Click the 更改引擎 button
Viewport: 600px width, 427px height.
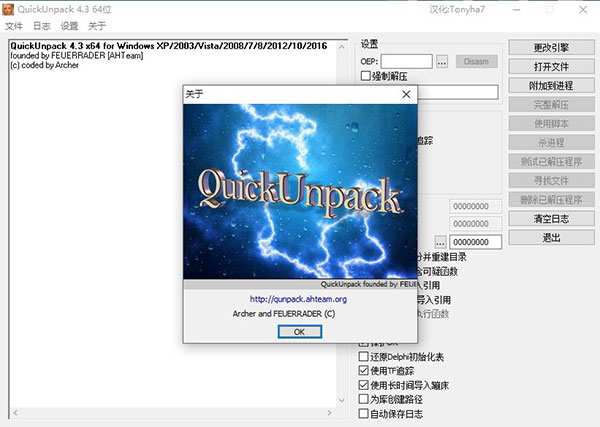click(x=551, y=48)
